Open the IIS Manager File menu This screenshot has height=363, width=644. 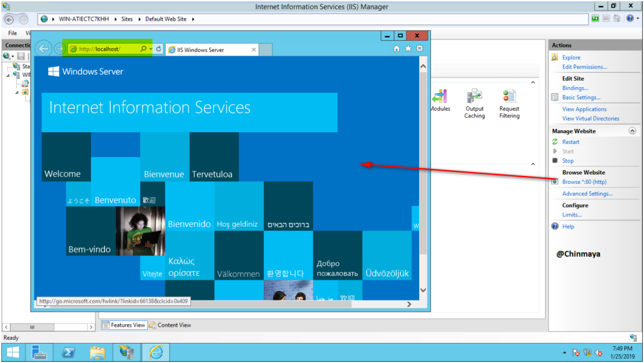pos(13,33)
